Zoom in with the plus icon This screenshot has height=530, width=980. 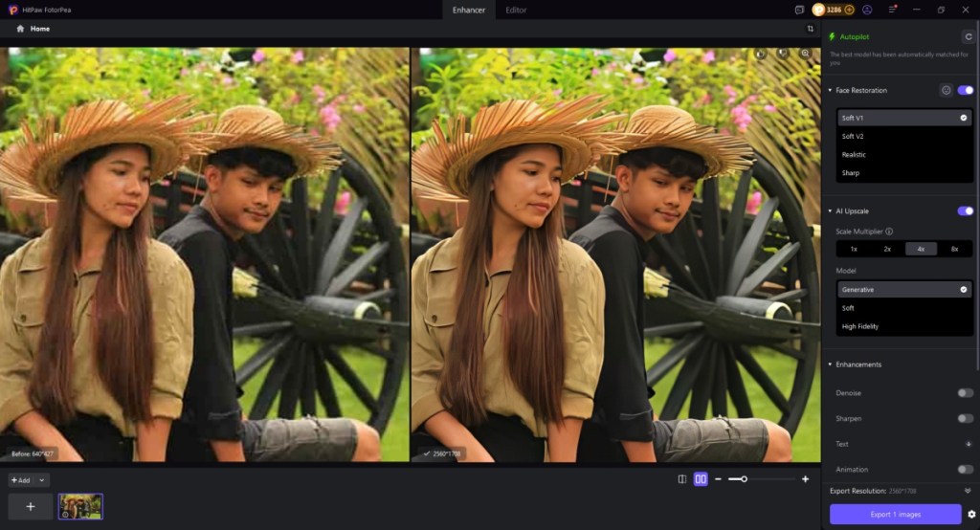(805, 479)
